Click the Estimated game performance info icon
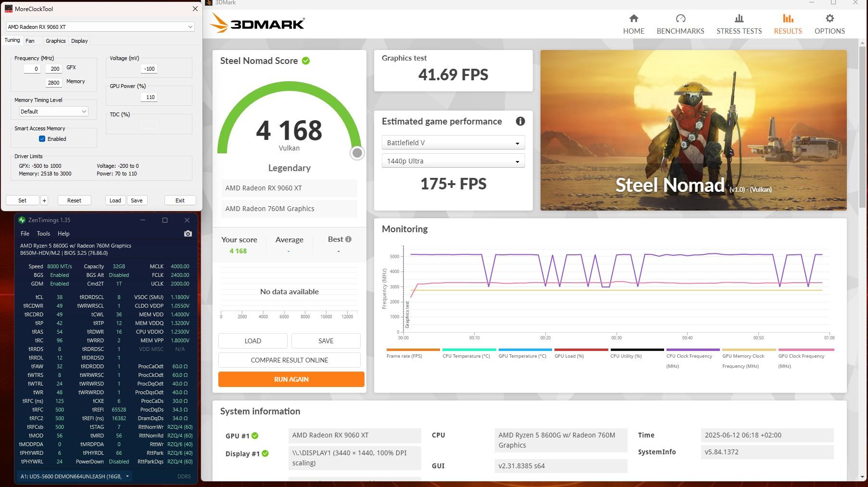 click(x=520, y=121)
